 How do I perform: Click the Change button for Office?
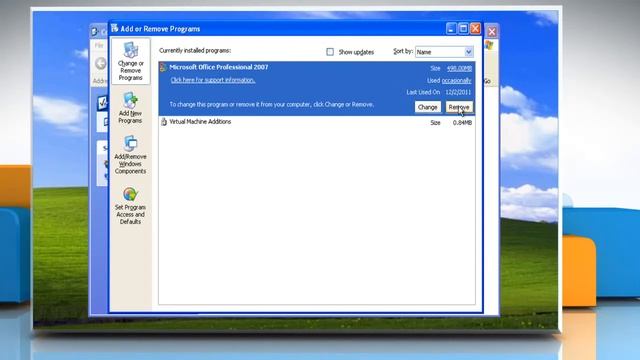[427, 107]
